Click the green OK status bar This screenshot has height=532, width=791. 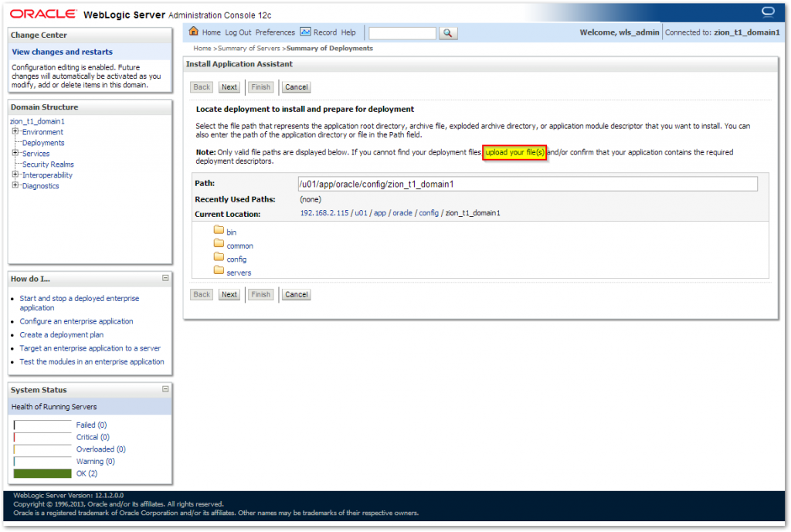pos(42,473)
